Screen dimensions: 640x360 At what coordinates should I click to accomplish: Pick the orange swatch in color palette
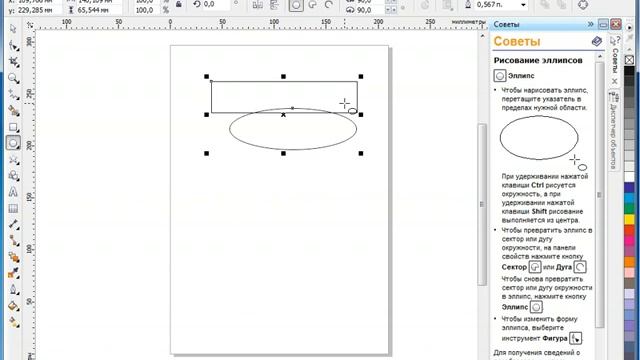629,261
